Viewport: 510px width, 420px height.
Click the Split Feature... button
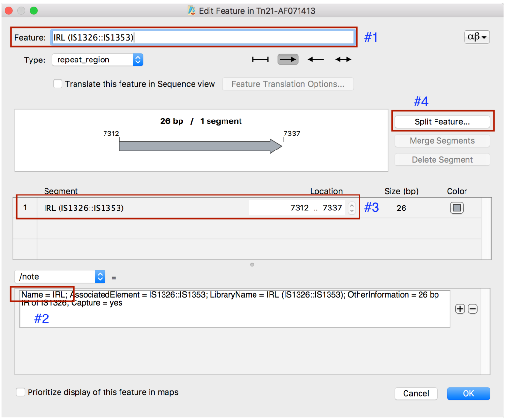[442, 122]
